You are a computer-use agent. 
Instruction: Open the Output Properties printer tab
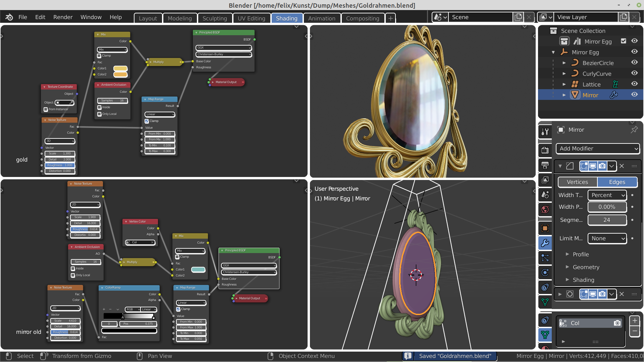(545, 165)
